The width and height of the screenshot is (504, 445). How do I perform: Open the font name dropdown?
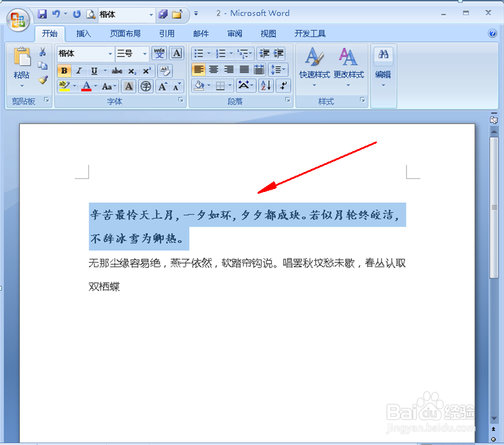click(110, 53)
